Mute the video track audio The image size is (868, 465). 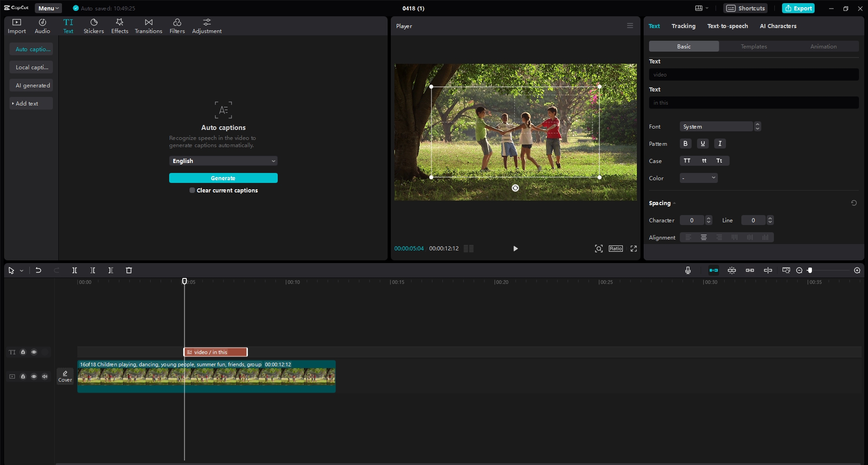(45, 376)
